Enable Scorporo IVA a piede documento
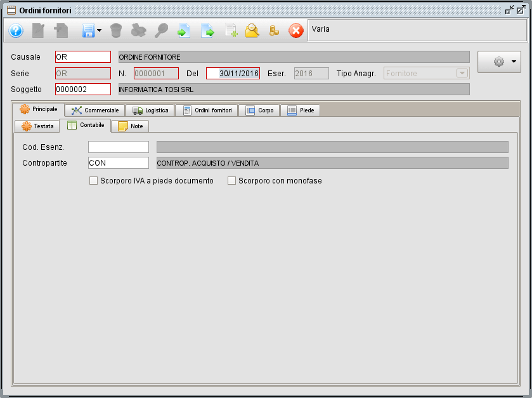Screen dimensions: 532x398 [93, 180]
